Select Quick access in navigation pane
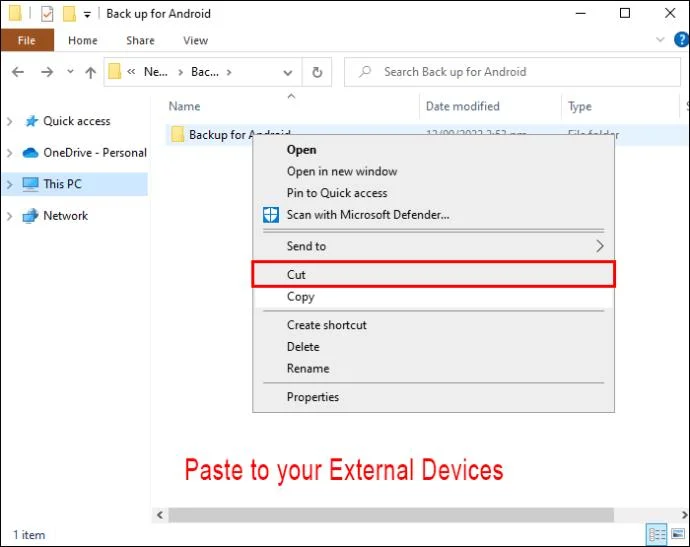Screen dimensions: 690x547 77,121
